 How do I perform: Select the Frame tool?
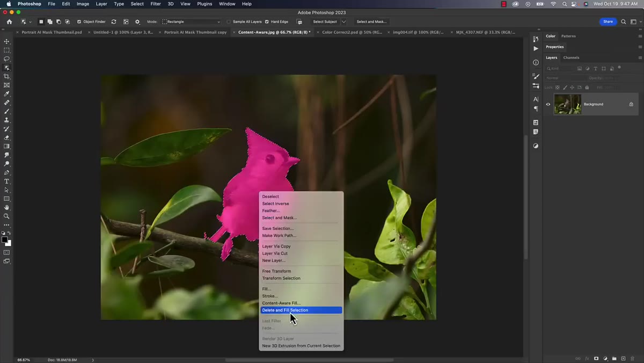(6, 85)
